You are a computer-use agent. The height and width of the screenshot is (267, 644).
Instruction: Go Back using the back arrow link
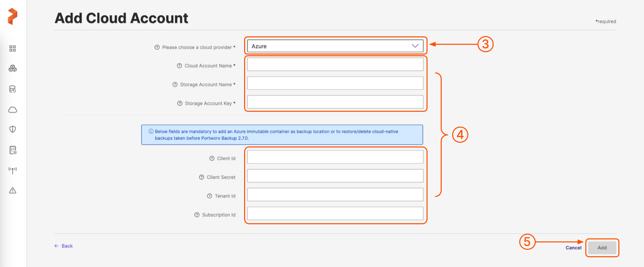64,246
